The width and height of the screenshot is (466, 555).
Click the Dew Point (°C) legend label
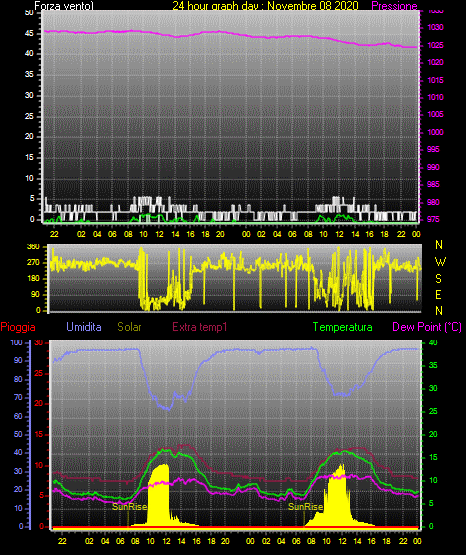coord(427,327)
